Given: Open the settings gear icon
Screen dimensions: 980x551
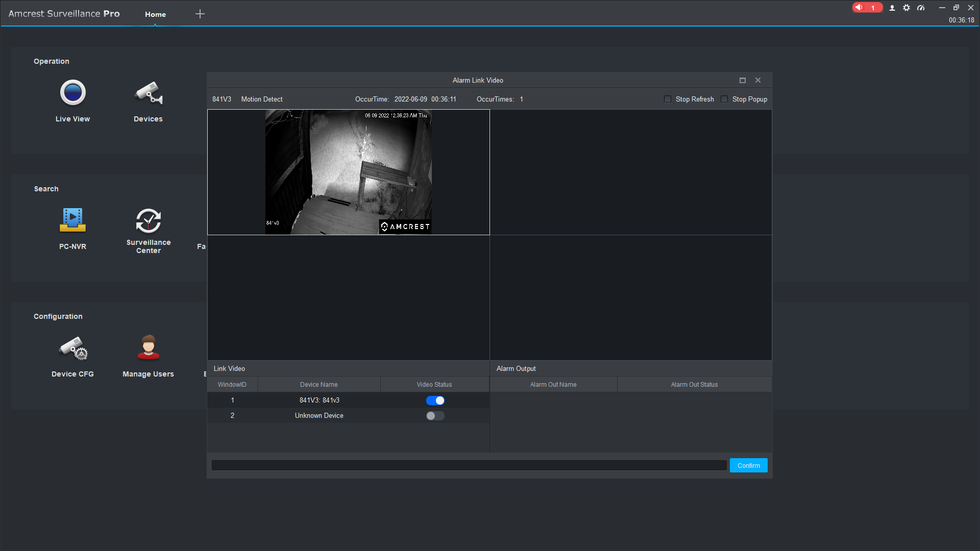Looking at the screenshot, I should [x=906, y=8].
